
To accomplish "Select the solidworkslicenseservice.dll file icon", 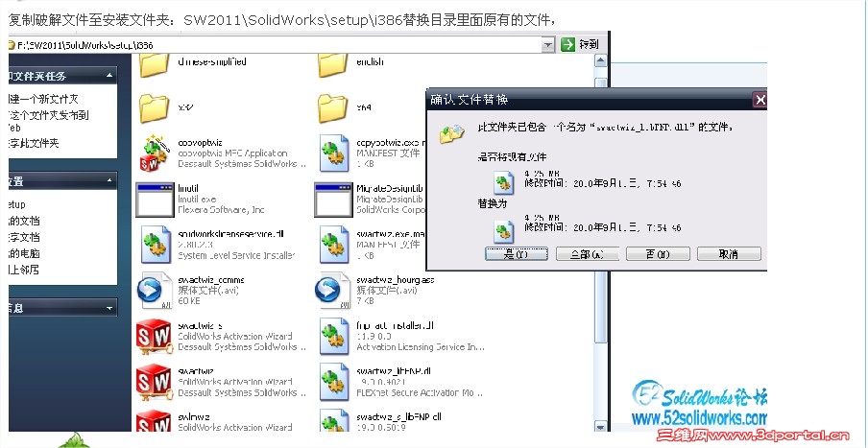I will 157,245.
